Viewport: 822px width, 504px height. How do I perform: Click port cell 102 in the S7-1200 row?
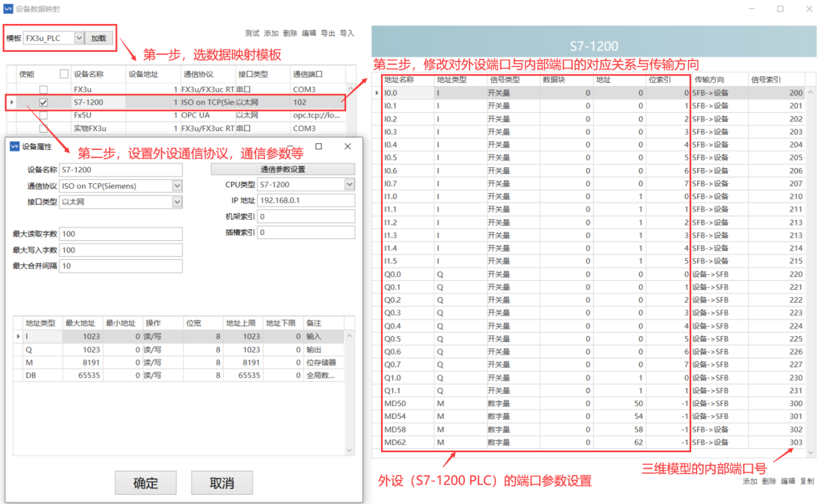pos(317,102)
